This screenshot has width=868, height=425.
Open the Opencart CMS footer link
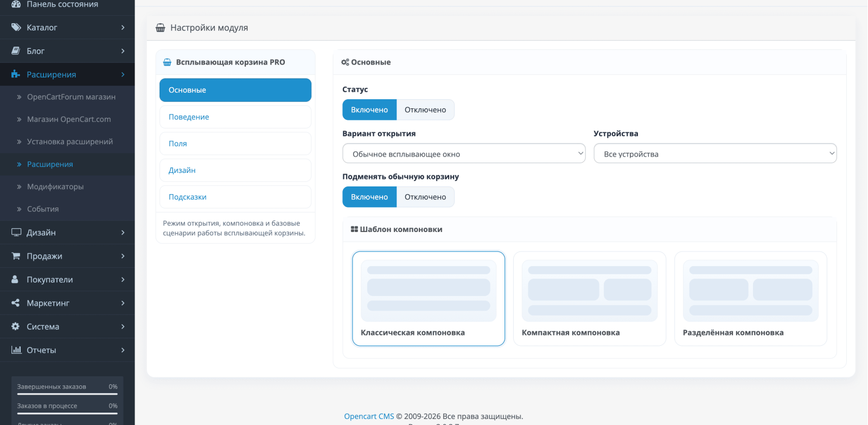tap(369, 416)
